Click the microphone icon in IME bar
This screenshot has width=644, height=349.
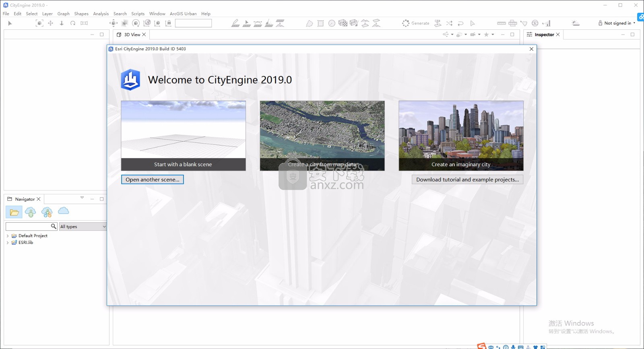pos(513,347)
